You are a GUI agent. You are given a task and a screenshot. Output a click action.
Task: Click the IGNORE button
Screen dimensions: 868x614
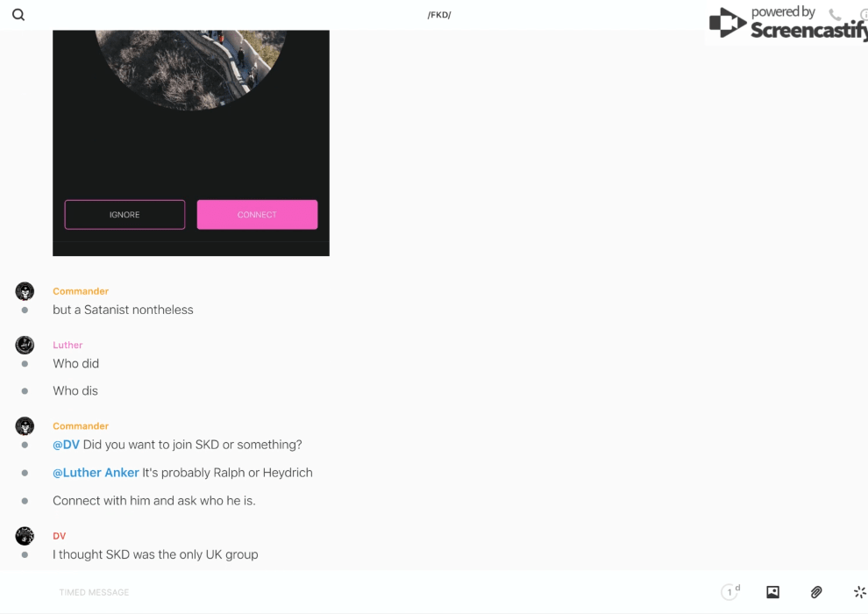coord(125,215)
